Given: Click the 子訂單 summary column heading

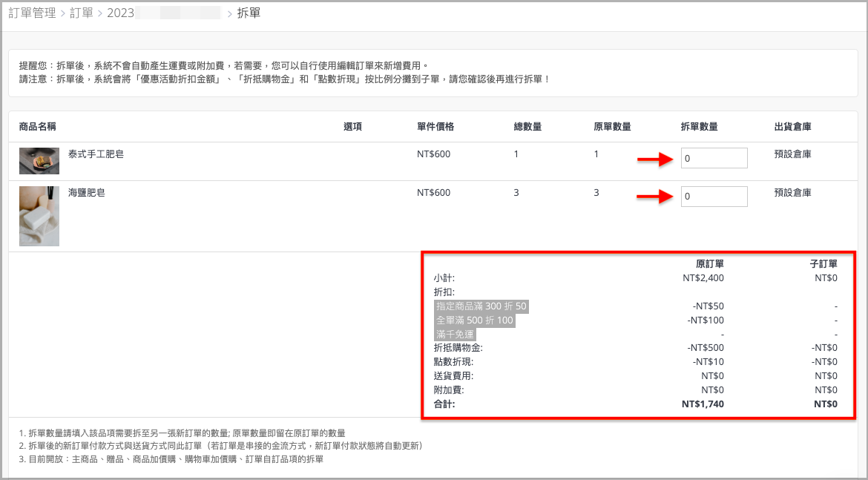Looking at the screenshot, I should tap(823, 264).
